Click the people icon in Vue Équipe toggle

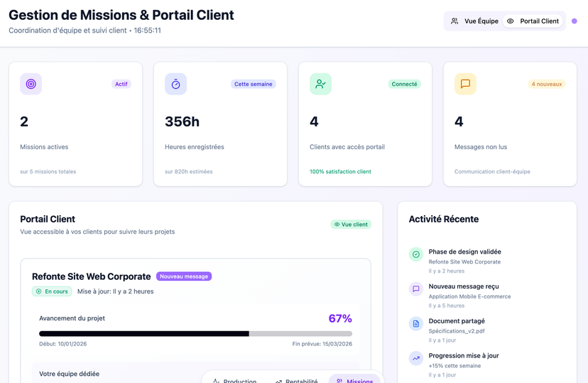pos(454,21)
